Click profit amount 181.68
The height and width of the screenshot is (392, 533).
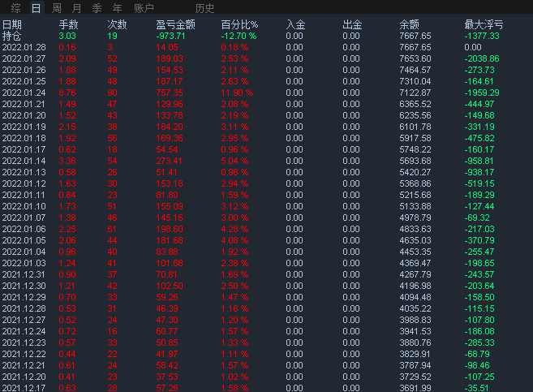pyautogui.click(x=170, y=240)
